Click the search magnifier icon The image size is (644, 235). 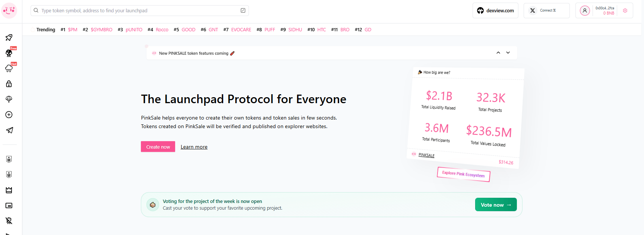[36, 10]
